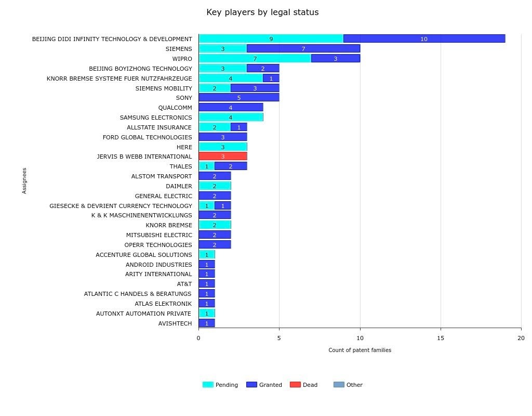This screenshot has width=532, height=416.
Task: Click the Avishtech granted bar
Action: pyautogui.click(x=207, y=323)
